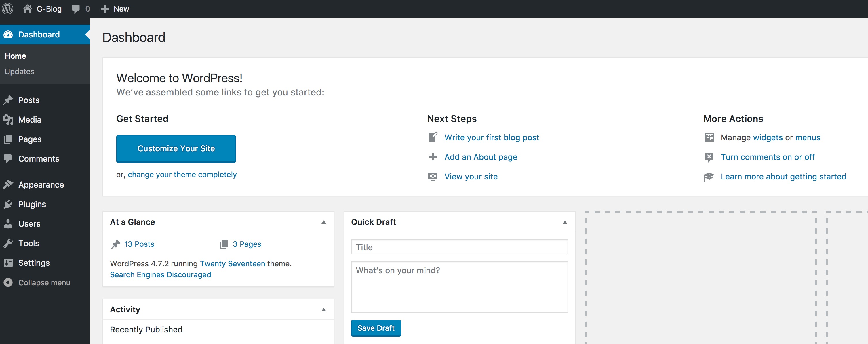Collapse the At a Glance widget

(x=324, y=222)
